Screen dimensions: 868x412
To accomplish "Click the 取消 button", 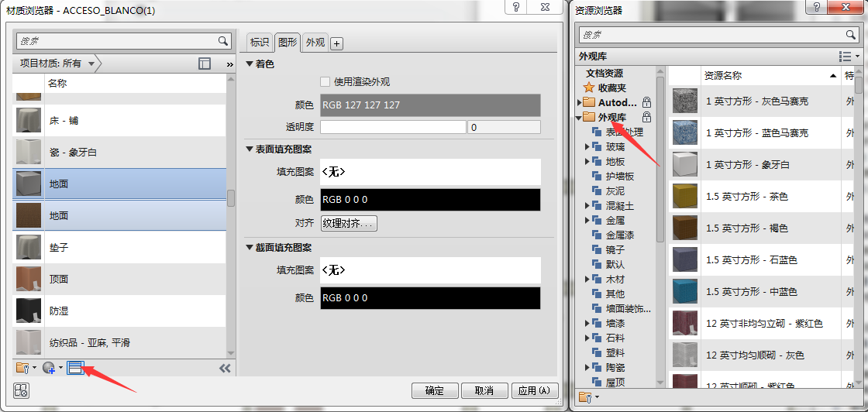I will [x=484, y=390].
